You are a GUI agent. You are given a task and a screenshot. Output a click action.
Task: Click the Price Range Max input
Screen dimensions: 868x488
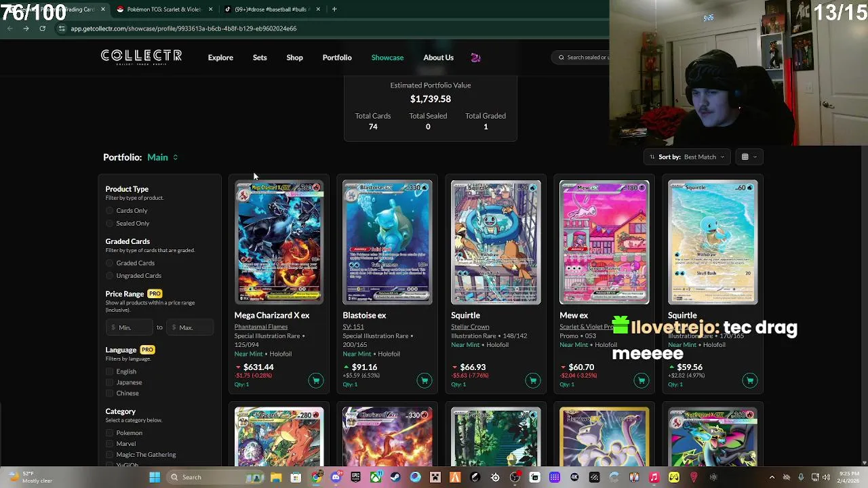[191, 327]
